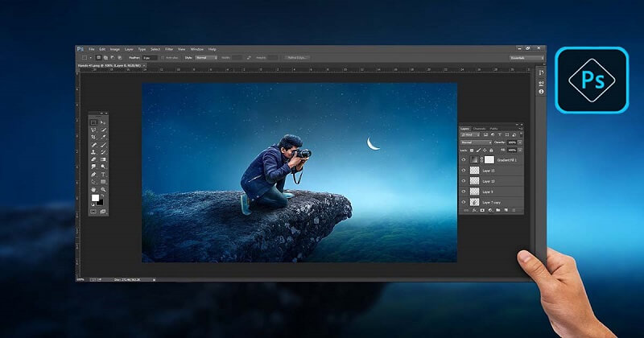Open the Filter menu
644x338 pixels.
(169, 49)
